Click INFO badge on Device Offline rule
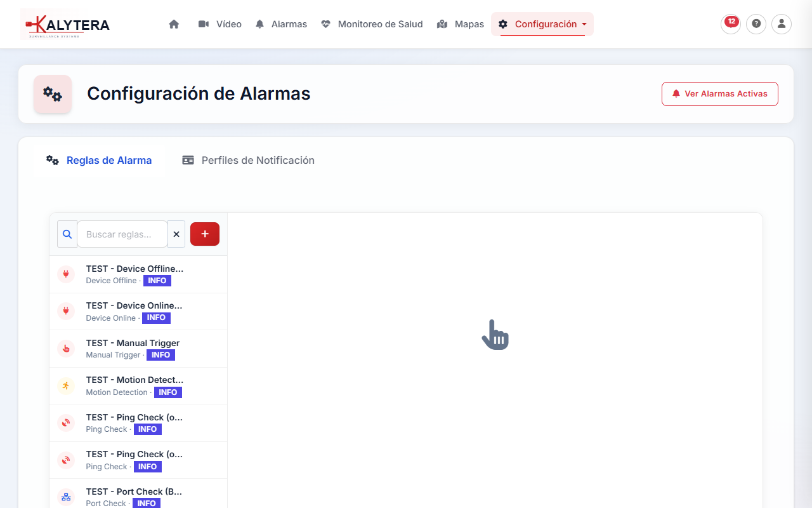The height and width of the screenshot is (508, 812). tap(157, 281)
